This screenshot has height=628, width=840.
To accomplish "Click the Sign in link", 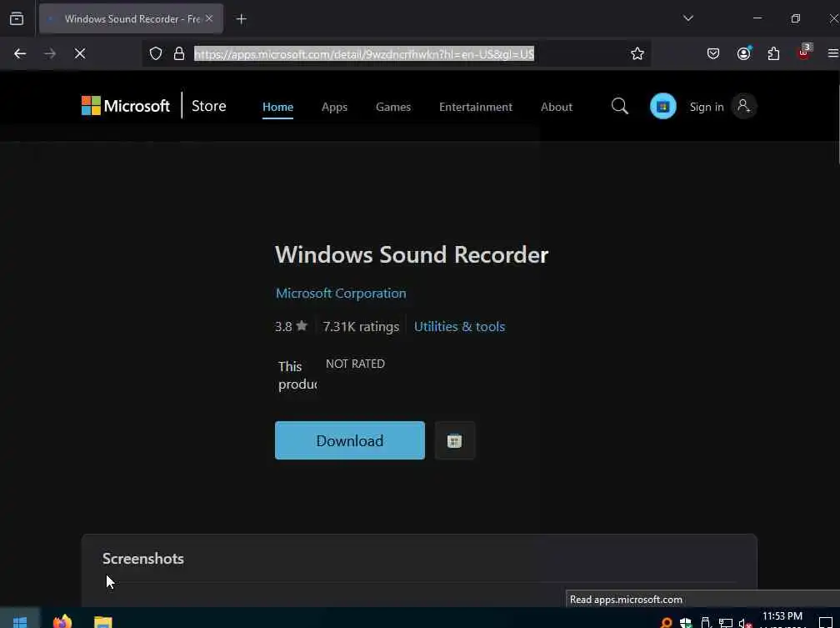I will (x=707, y=107).
